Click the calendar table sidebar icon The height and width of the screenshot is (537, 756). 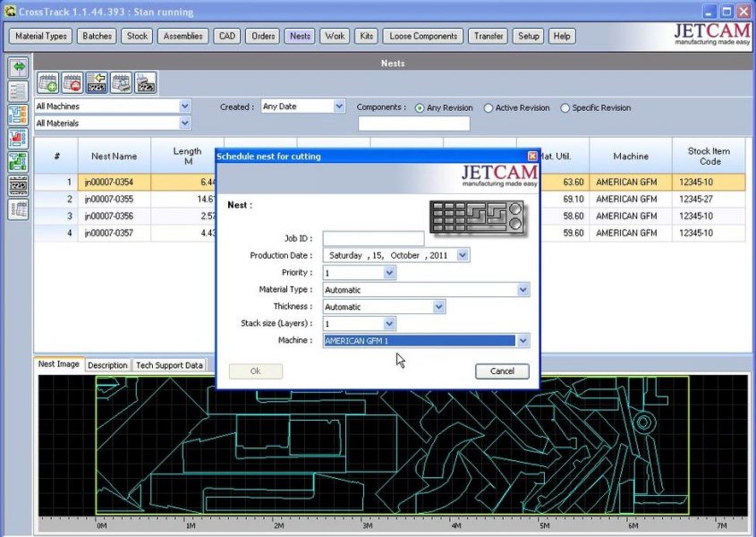point(18,209)
